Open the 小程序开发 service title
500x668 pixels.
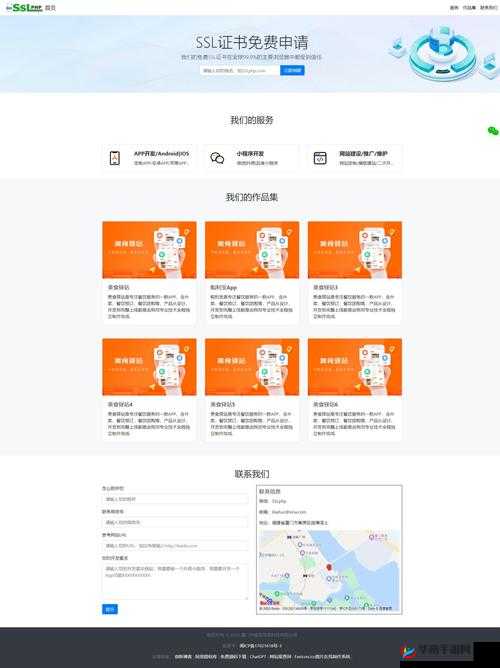click(x=250, y=153)
